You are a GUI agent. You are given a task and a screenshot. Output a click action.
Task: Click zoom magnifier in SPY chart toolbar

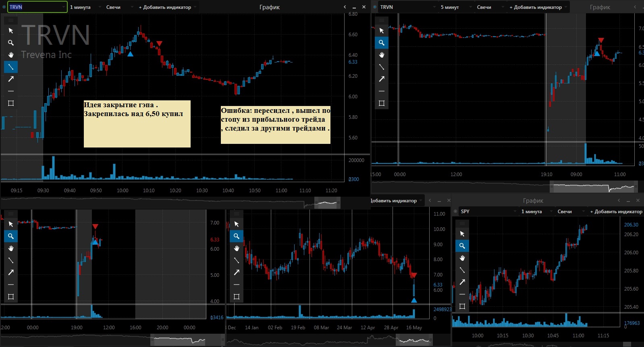pos(462,246)
